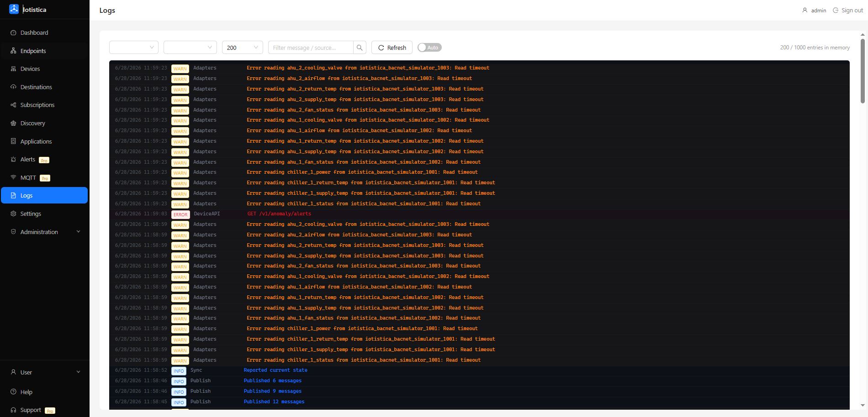Click the admin user icon in header
This screenshot has width=868, height=417.
(x=805, y=10)
